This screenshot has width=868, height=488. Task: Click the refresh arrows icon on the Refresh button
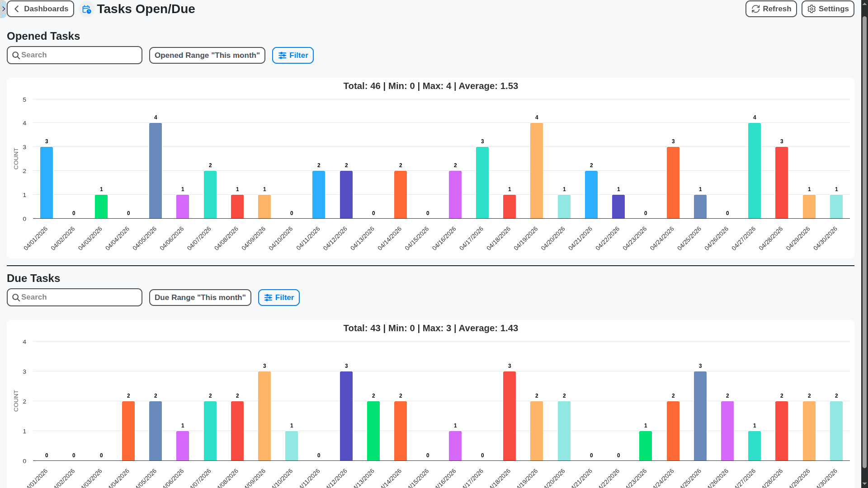click(x=755, y=9)
